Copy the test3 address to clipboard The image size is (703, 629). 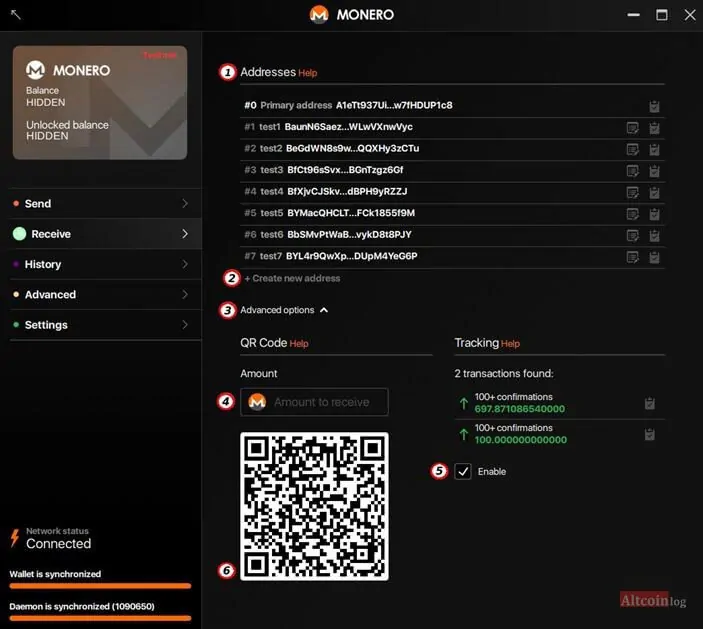tap(654, 171)
